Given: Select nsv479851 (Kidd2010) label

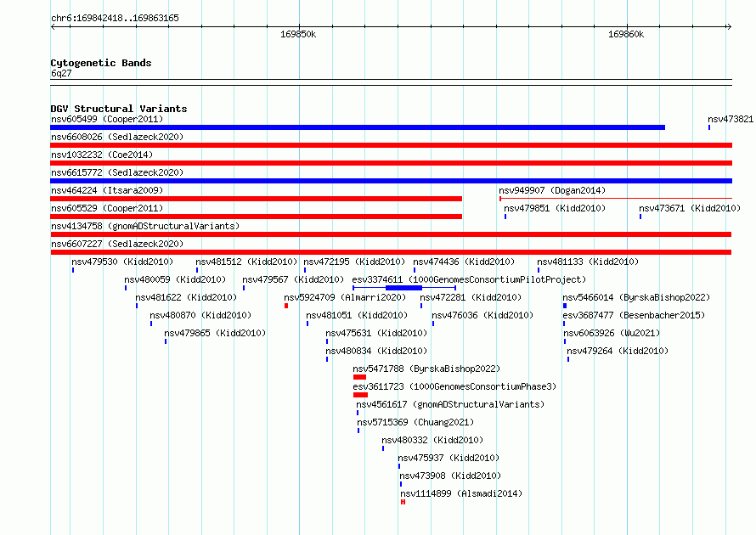Looking at the screenshot, I should pos(555,208).
